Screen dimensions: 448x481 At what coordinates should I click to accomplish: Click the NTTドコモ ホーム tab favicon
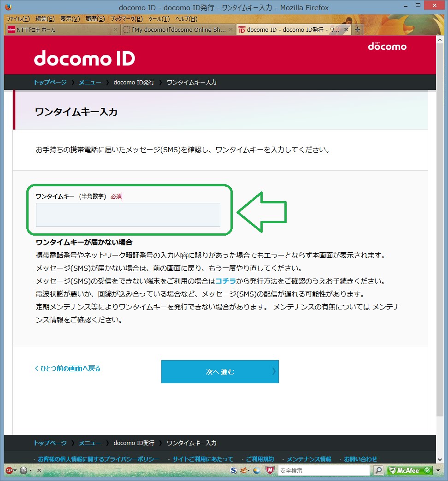[x=12, y=30]
